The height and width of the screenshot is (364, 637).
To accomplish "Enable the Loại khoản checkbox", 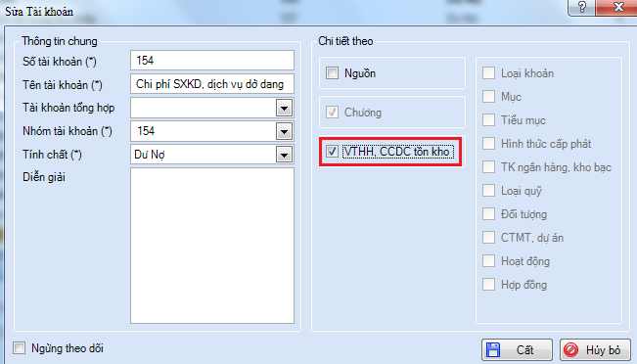I will (x=488, y=73).
